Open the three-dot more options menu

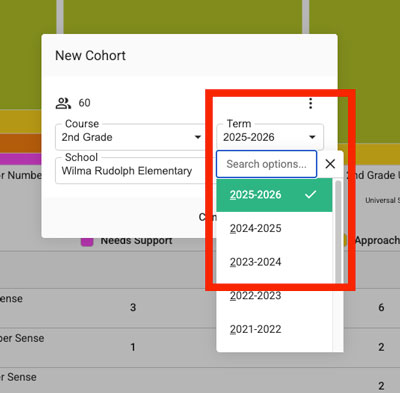pyautogui.click(x=310, y=103)
